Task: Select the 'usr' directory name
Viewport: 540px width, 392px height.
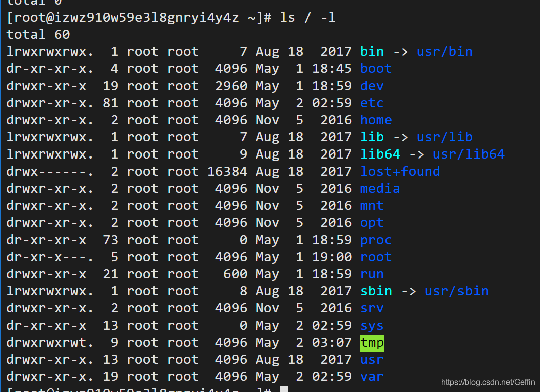Action: (x=372, y=360)
